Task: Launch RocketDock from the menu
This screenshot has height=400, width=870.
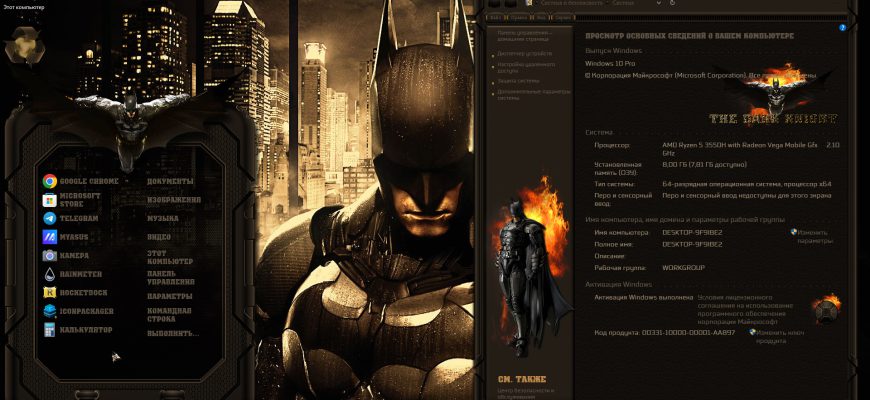Action: (75, 293)
